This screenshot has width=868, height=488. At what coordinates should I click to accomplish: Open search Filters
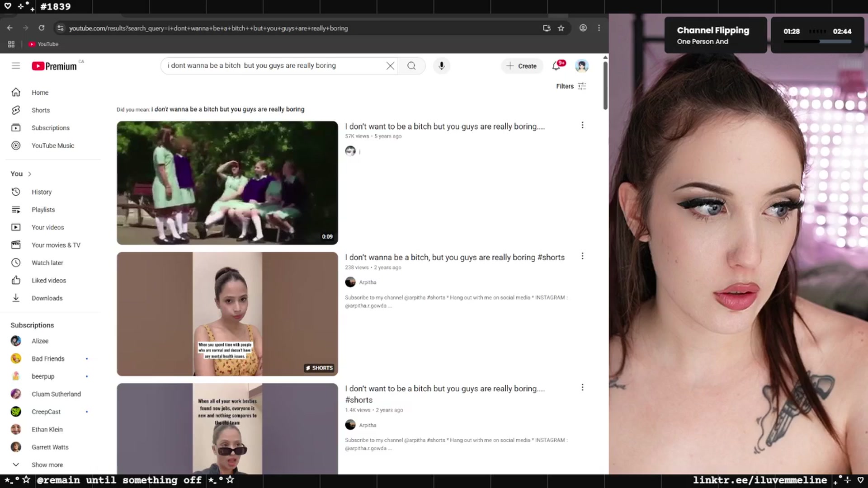point(571,86)
